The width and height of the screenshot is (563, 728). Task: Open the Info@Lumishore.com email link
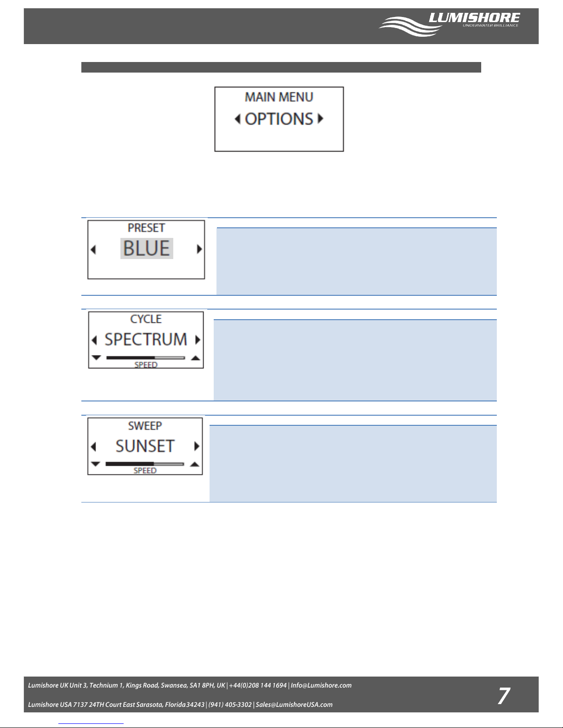[x=321, y=685]
